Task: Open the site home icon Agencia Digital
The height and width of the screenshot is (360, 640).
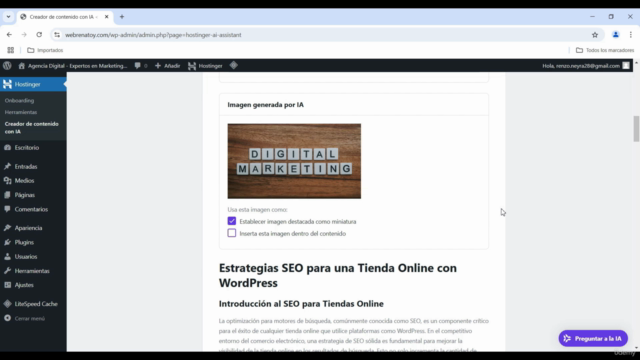Action: [x=22, y=66]
